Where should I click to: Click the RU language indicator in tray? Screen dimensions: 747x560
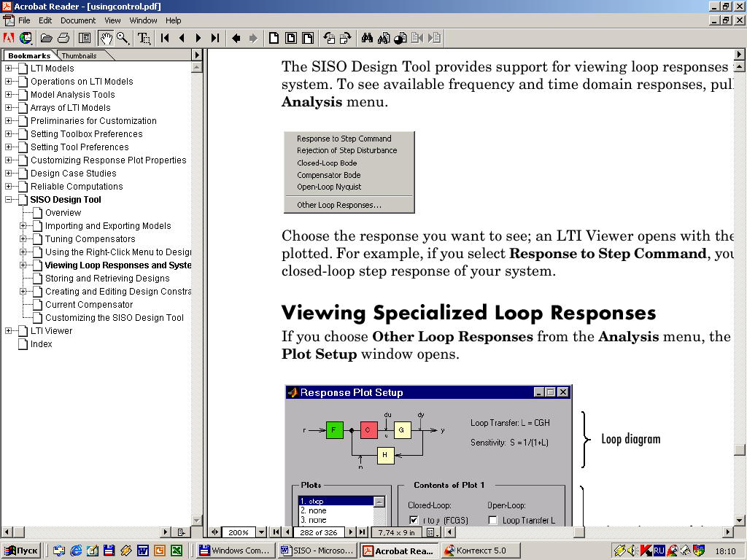[x=659, y=551]
